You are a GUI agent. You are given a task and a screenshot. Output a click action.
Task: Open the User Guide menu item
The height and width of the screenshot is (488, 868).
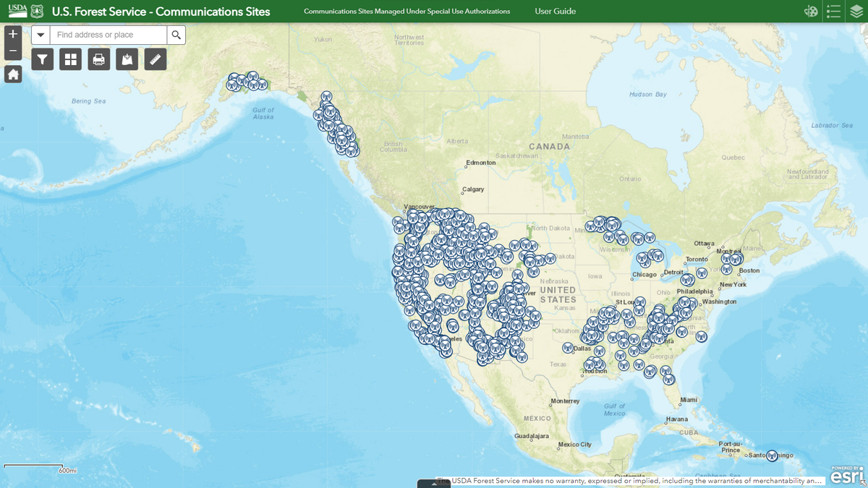[x=556, y=12]
